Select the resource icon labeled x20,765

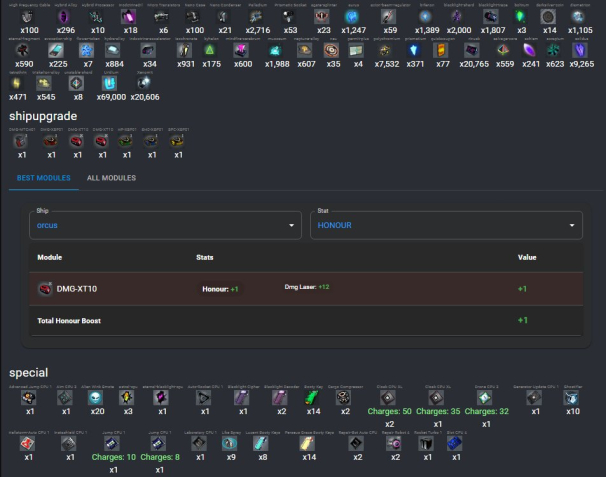click(x=474, y=50)
